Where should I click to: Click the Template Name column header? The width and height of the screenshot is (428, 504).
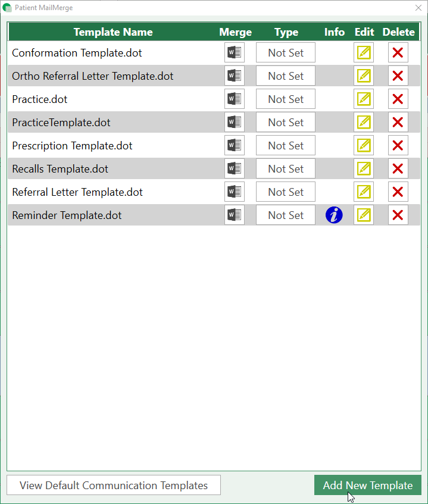pyautogui.click(x=113, y=32)
